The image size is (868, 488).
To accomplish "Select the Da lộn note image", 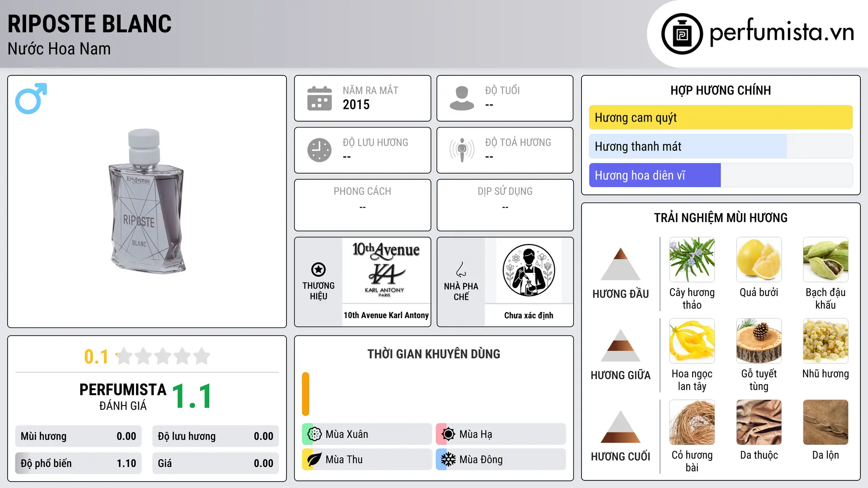I will 826,422.
